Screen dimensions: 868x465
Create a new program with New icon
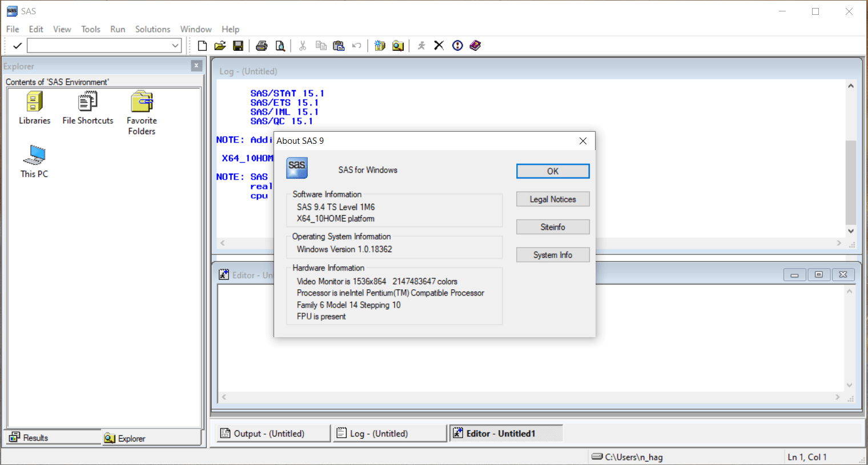[x=202, y=46]
